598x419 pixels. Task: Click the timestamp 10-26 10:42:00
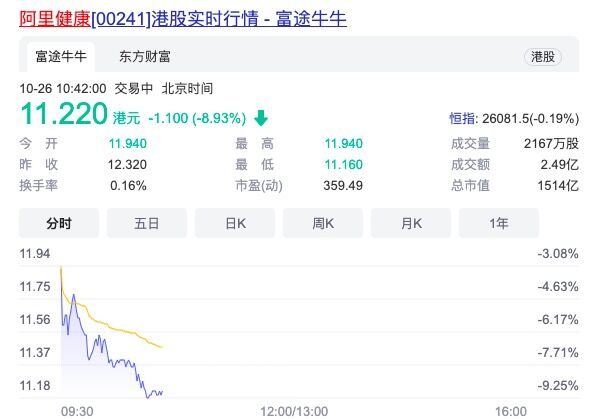[63, 89]
